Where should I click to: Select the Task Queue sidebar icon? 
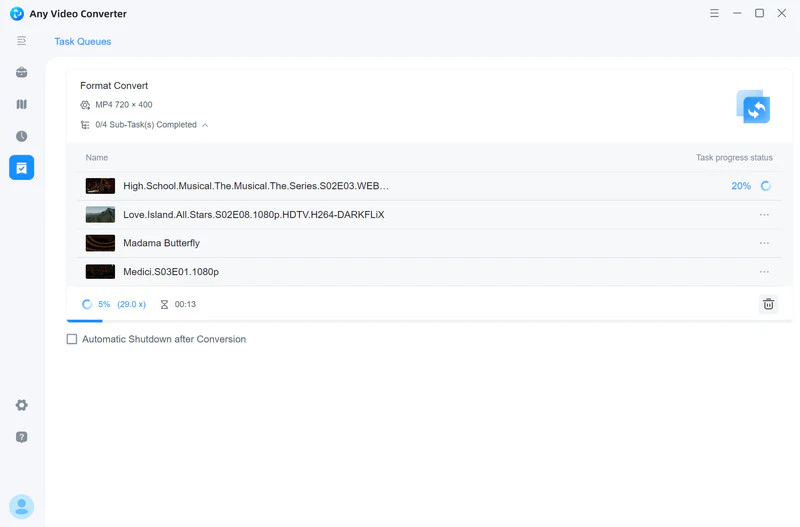[x=22, y=168]
